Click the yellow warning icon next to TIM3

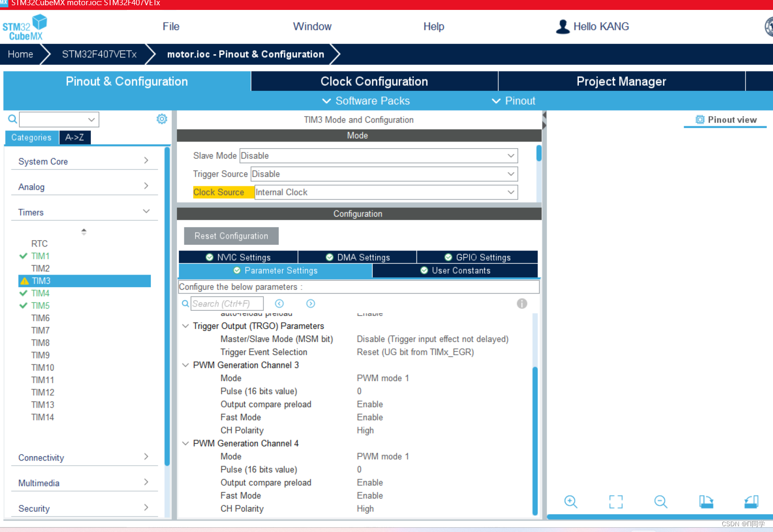coord(24,281)
